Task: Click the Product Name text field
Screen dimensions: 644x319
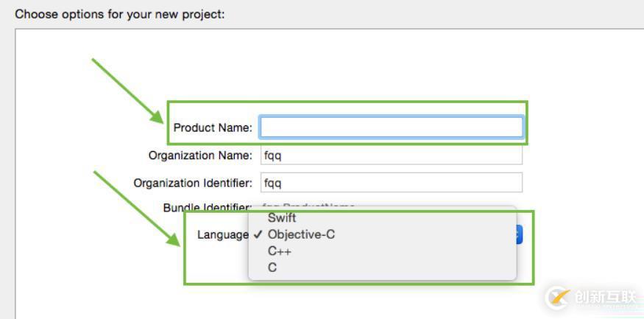Action: tap(391, 127)
